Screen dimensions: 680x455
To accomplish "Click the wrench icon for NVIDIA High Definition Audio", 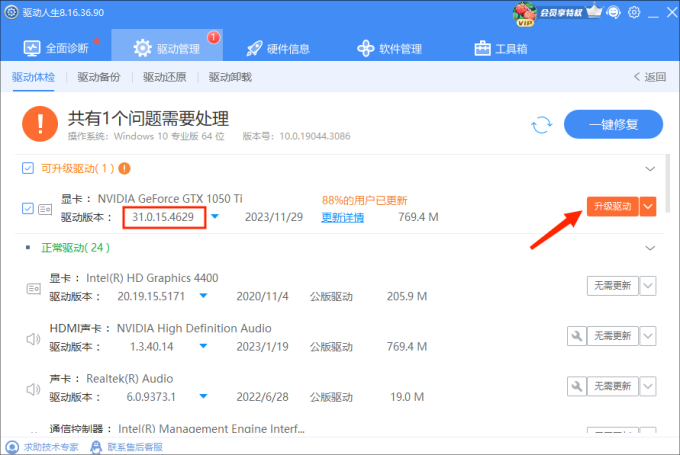I will pos(575,337).
